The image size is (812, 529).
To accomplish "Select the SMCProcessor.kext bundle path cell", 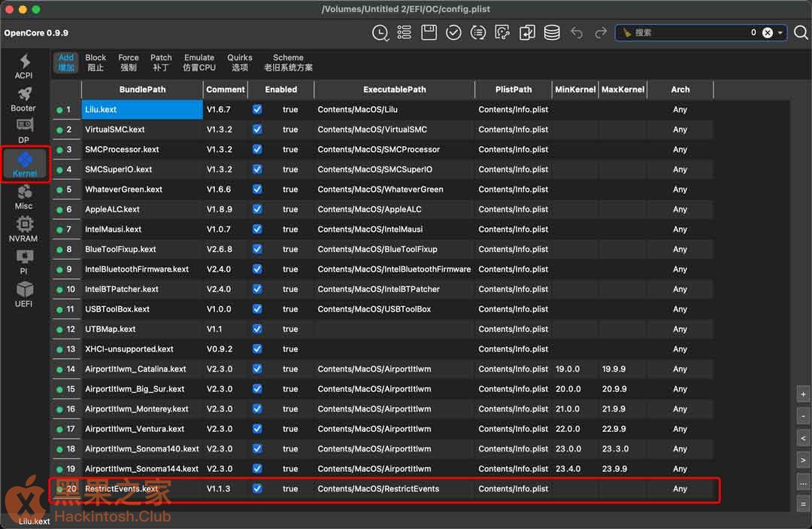I will [142, 150].
